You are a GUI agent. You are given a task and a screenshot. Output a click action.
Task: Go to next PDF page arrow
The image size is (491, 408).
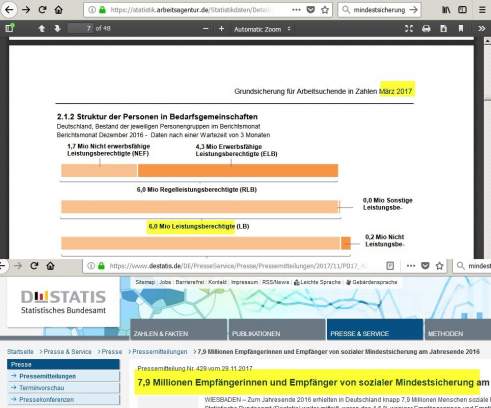click(x=57, y=29)
